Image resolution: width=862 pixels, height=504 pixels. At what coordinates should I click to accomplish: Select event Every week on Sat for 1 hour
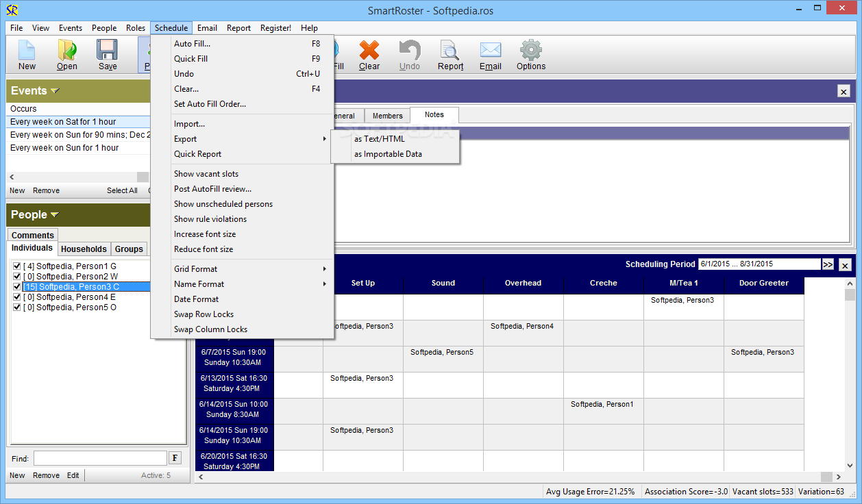79,122
